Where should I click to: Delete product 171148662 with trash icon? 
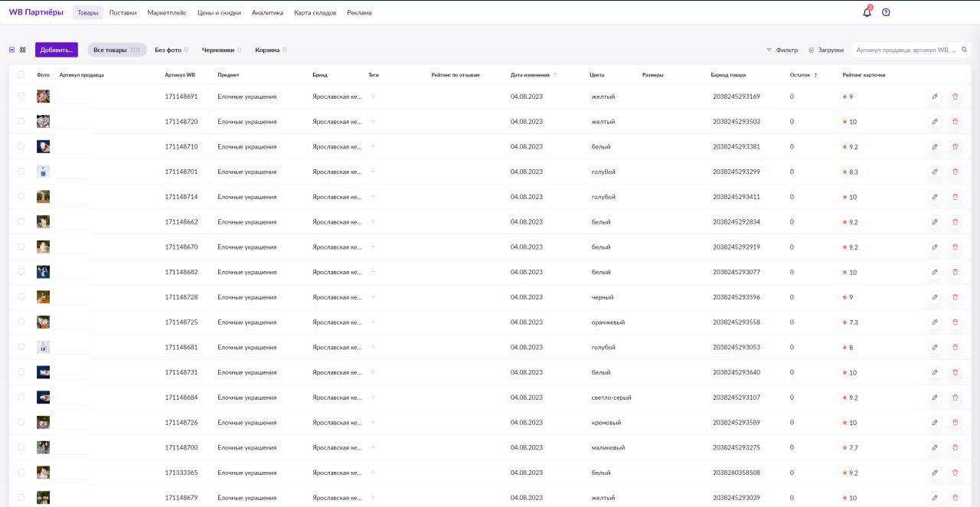coord(955,222)
